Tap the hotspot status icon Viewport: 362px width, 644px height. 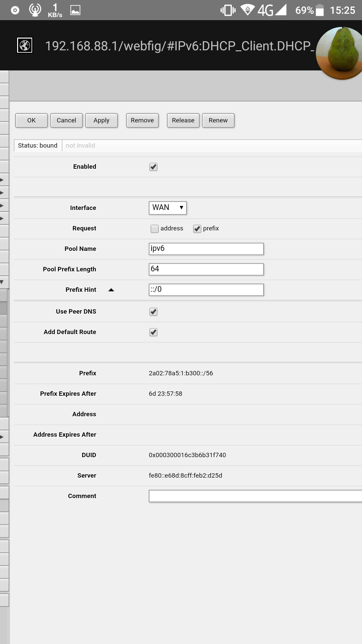[35, 10]
